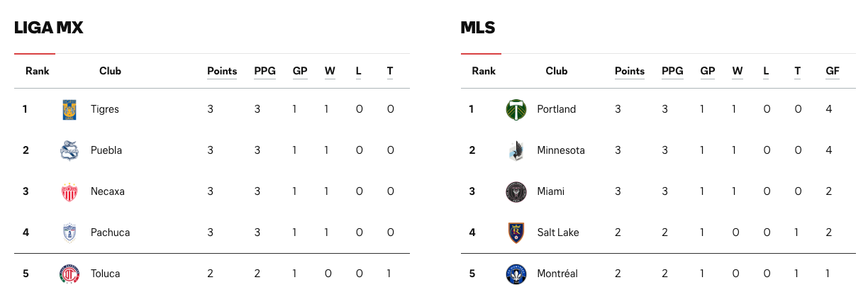Click the Tigres club crest icon
Image resolution: width=868 pixels, height=297 pixels.
click(x=69, y=109)
